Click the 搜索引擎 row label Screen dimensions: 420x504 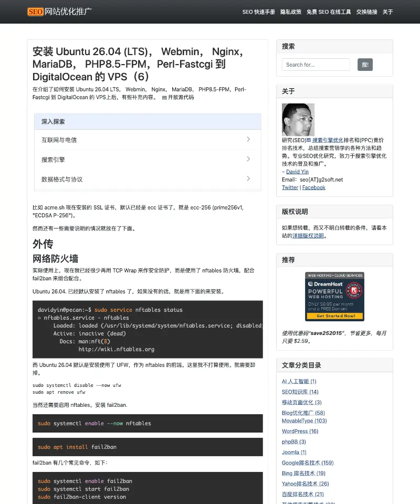[53, 160]
